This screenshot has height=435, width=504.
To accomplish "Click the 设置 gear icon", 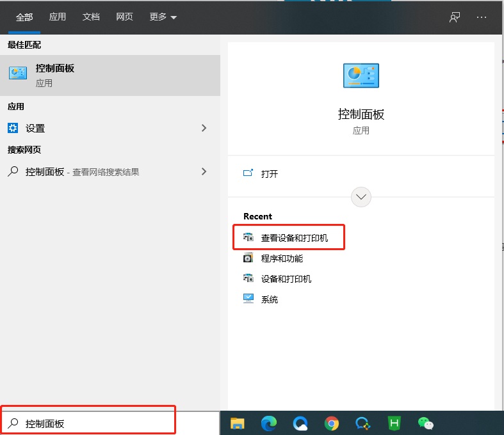I will 13,128.
